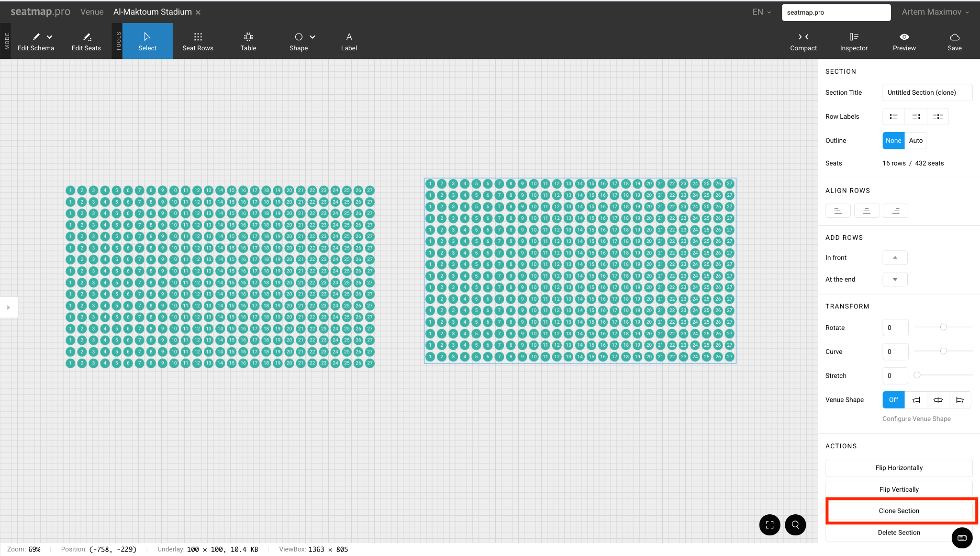Expand the EN language dropdown
The image size is (980, 556).
pos(761,12)
